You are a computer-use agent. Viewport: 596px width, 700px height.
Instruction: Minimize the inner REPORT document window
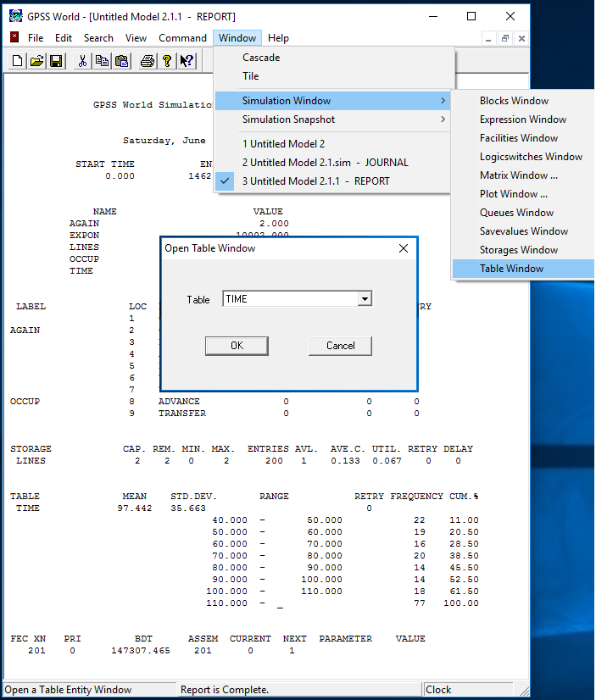tap(488, 39)
